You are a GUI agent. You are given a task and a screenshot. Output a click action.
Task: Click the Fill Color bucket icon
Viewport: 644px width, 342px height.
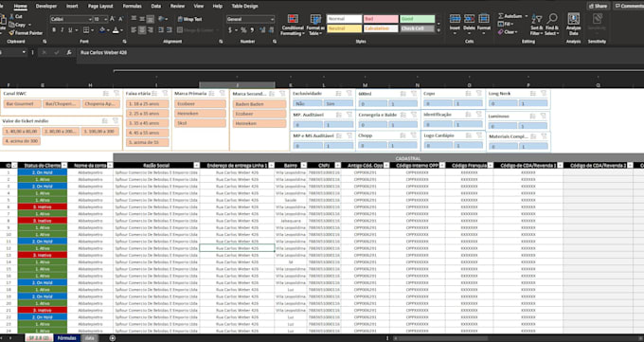pyautogui.click(x=102, y=30)
